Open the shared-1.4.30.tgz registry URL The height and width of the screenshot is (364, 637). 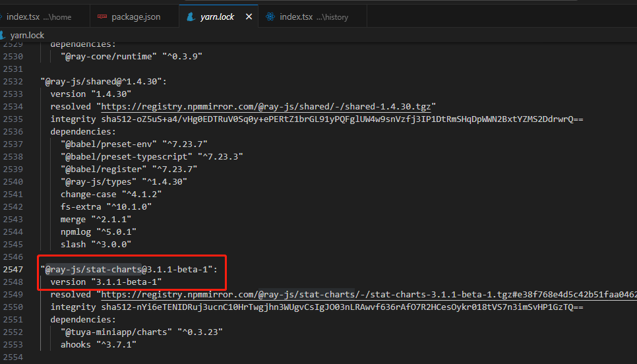coord(268,107)
